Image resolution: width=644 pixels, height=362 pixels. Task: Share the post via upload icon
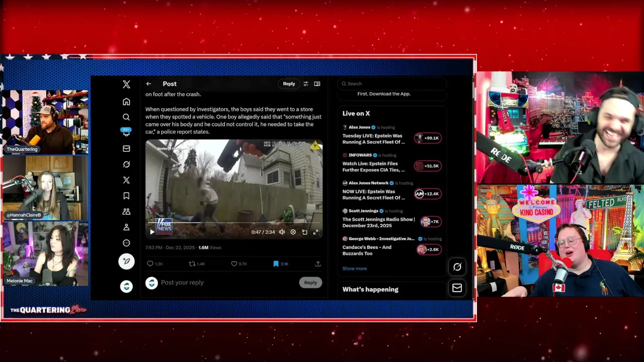[318, 263]
